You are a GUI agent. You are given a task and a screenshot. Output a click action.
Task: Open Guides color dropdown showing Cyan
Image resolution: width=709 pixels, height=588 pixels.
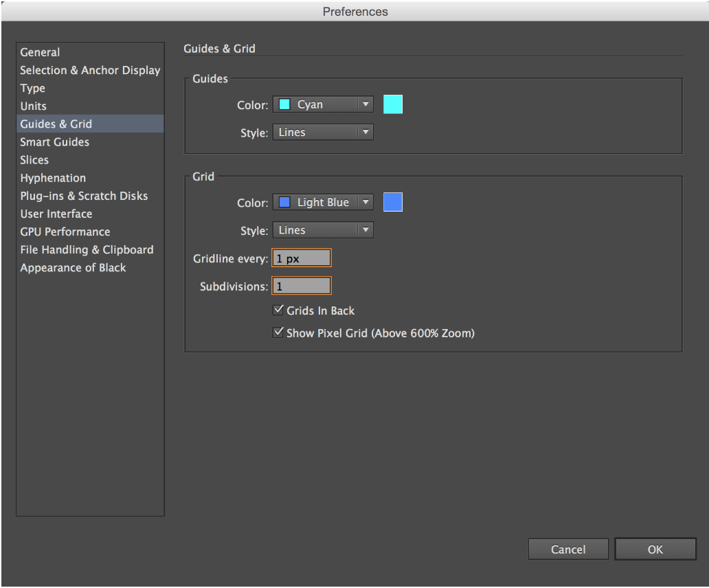click(323, 104)
